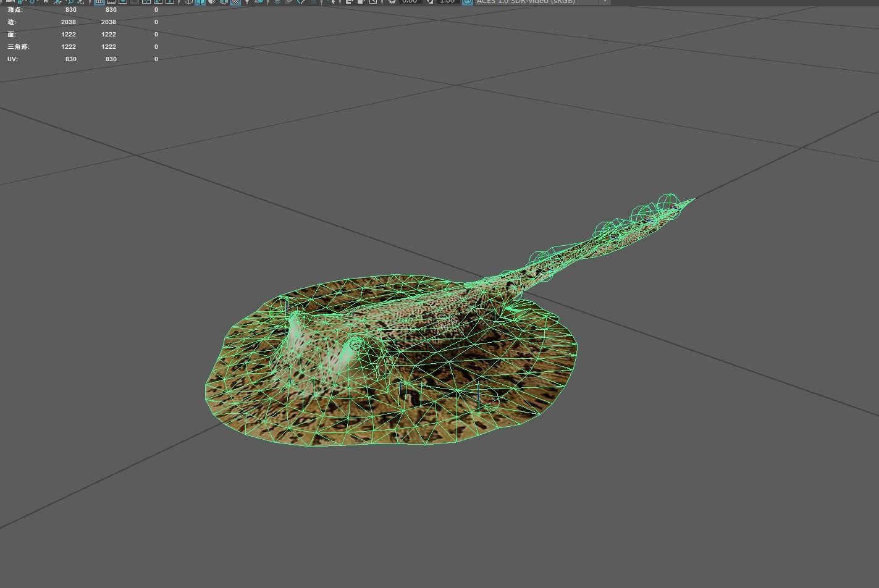
Task: Click the 三角形 label in the HUD
Action: point(18,47)
